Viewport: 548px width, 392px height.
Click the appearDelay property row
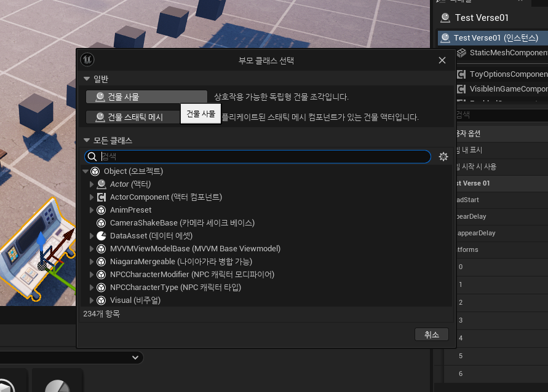click(x=502, y=233)
